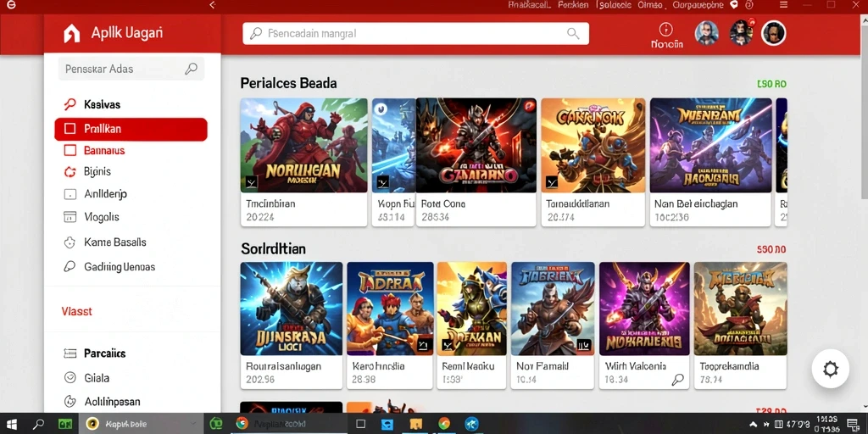Click the red link beside Sorlrdltian
Image resolution: width=868 pixels, height=434 pixels.
[771, 250]
